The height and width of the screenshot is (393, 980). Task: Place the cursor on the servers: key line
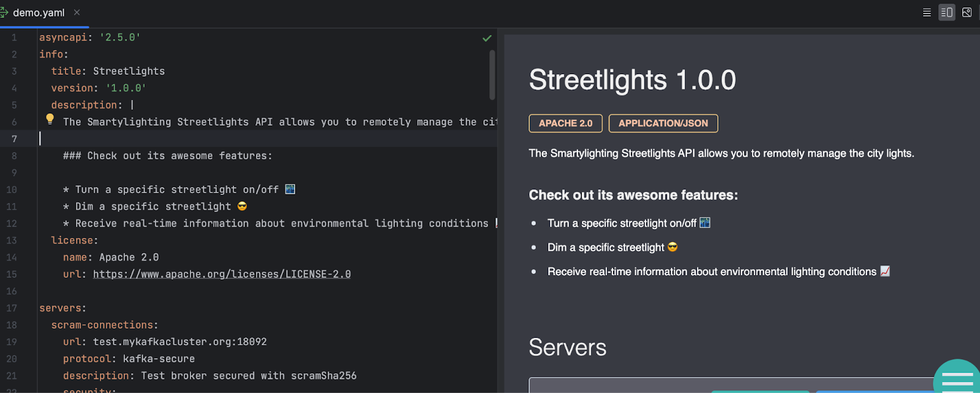[62, 308]
